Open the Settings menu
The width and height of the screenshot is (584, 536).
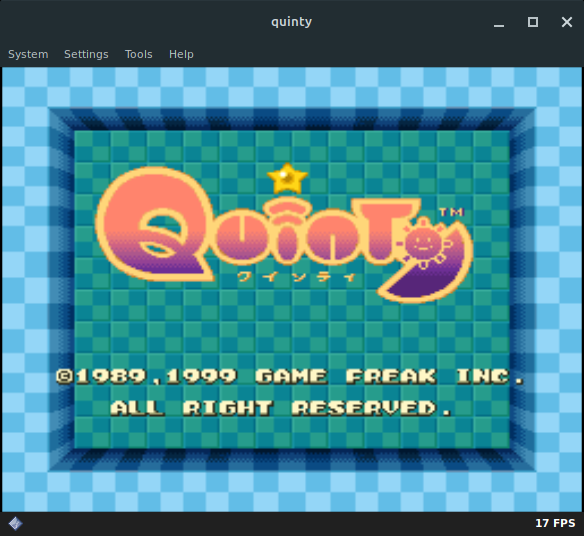[86, 54]
